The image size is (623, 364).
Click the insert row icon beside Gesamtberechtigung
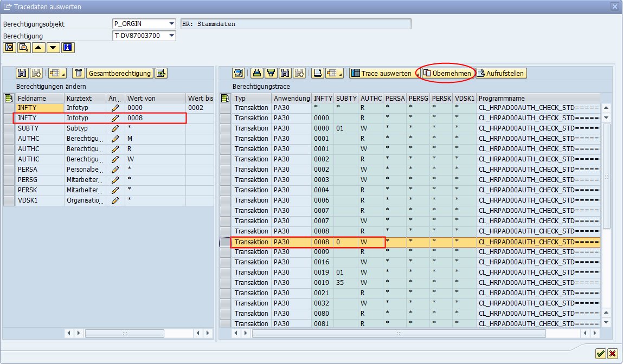[161, 73]
